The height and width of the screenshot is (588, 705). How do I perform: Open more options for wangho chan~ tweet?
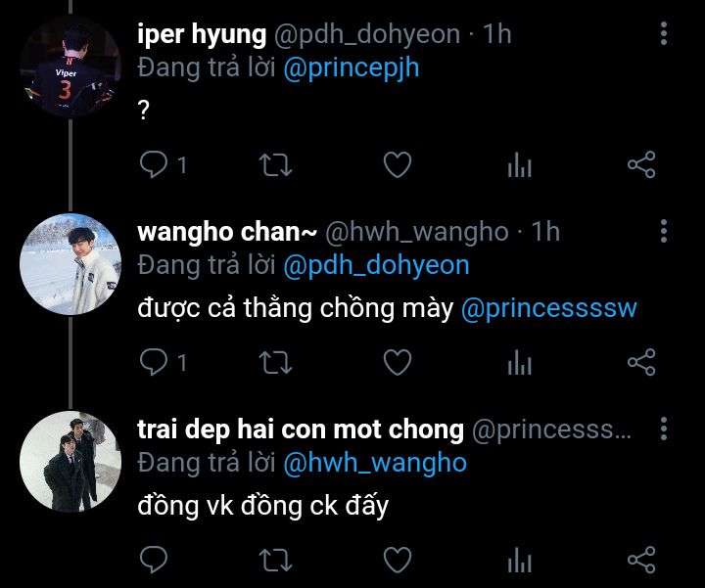pos(664,231)
